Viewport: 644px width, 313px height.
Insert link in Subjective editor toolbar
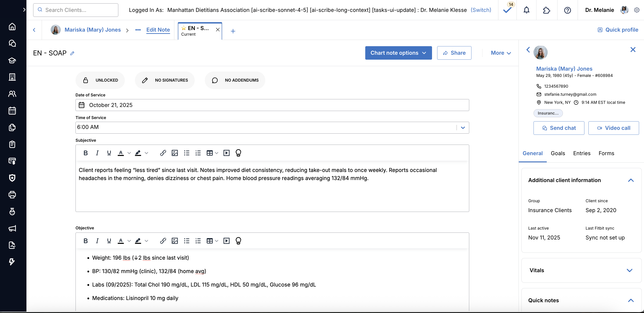163,153
